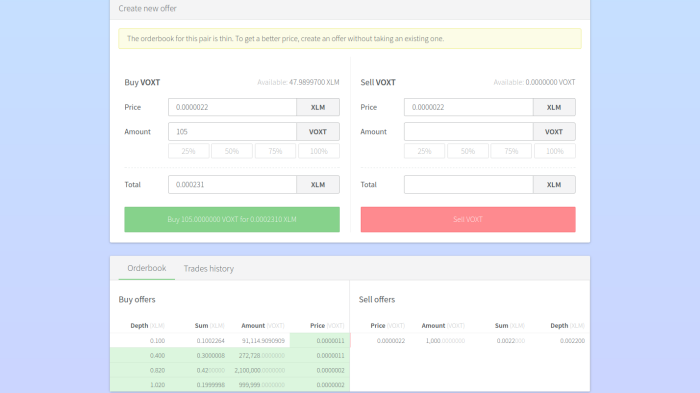
Task: Switch to the Orderbook tab
Action: [x=146, y=268]
